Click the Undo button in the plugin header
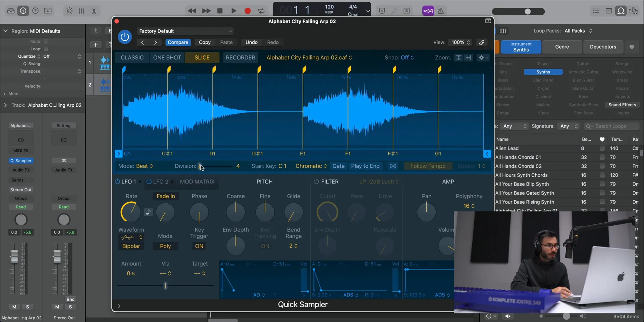 click(x=252, y=42)
